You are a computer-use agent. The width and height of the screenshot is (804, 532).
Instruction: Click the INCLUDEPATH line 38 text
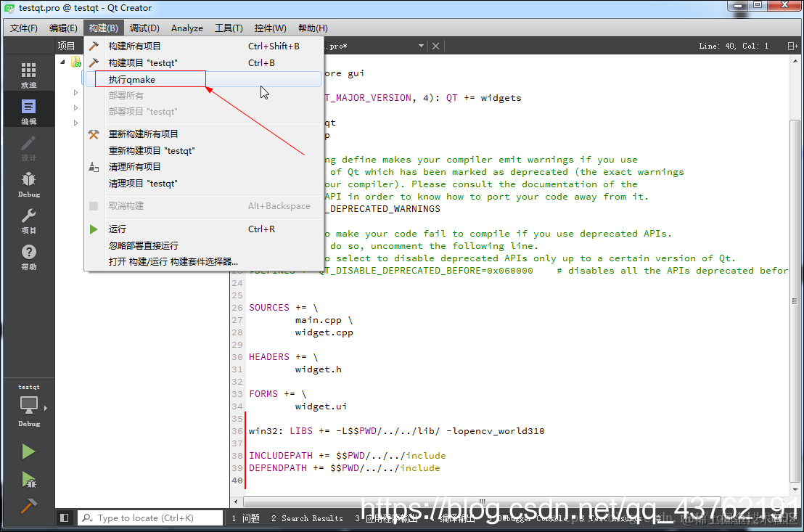tap(347, 456)
